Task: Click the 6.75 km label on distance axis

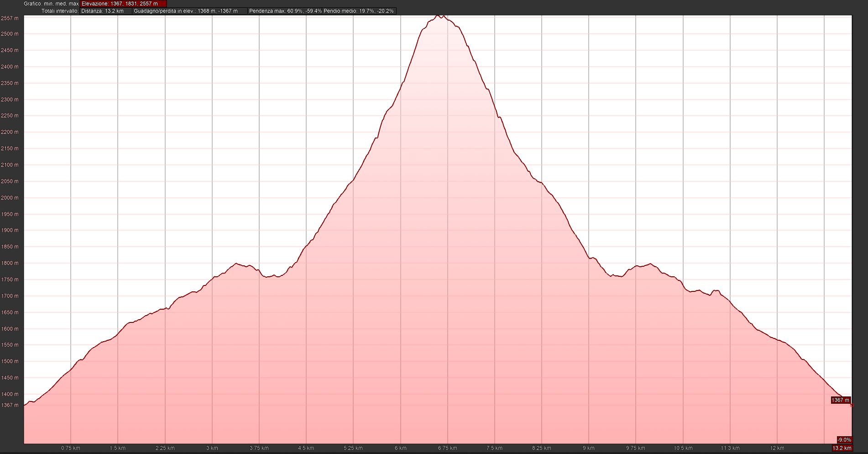Action: pos(448,448)
